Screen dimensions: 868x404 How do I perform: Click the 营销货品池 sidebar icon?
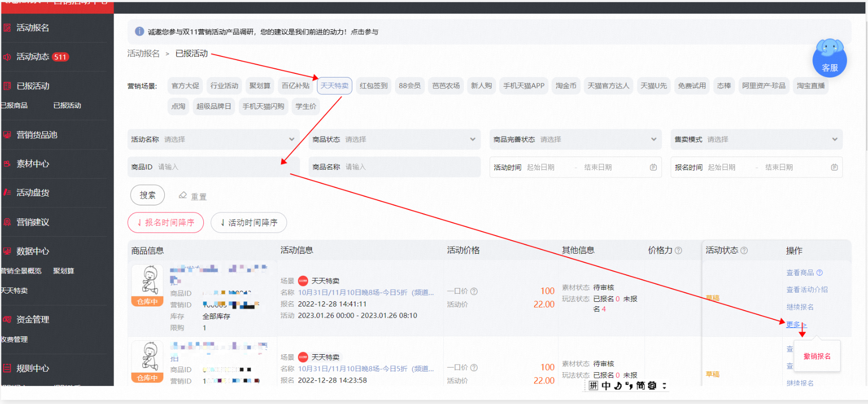pyautogui.click(x=7, y=135)
